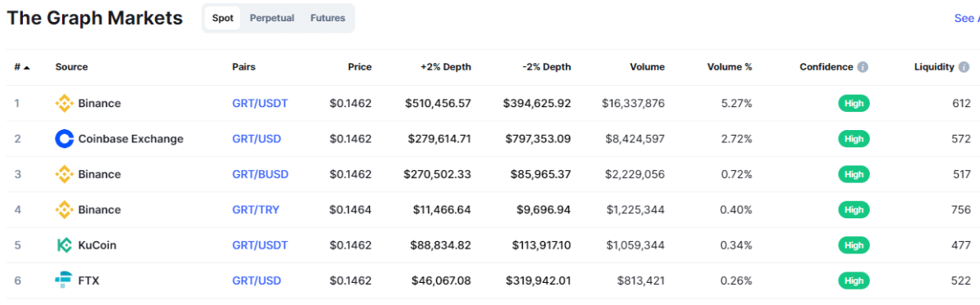Sort by the -2% Depth column header
The height and width of the screenshot is (305, 980).
(x=546, y=67)
